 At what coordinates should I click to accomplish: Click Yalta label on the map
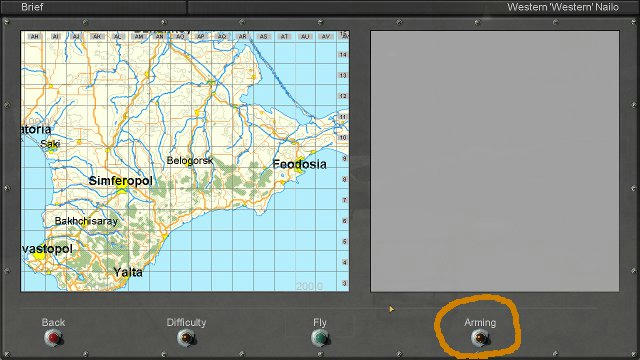[128, 272]
